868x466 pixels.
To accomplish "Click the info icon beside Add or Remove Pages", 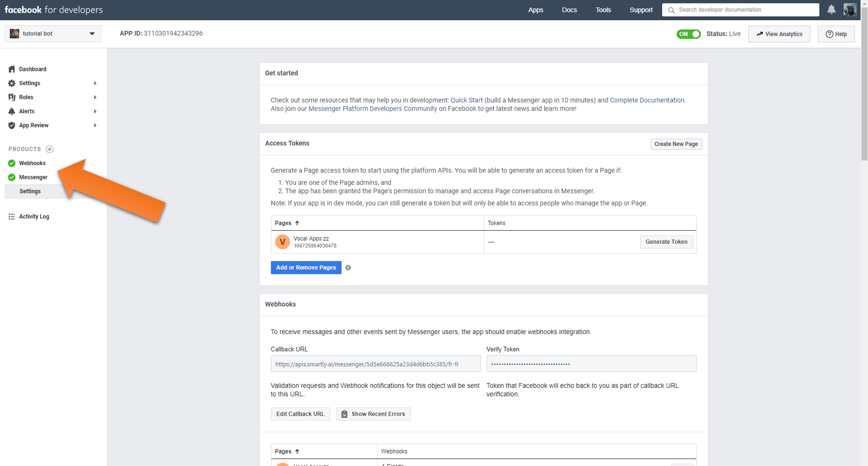I will [x=348, y=268].
